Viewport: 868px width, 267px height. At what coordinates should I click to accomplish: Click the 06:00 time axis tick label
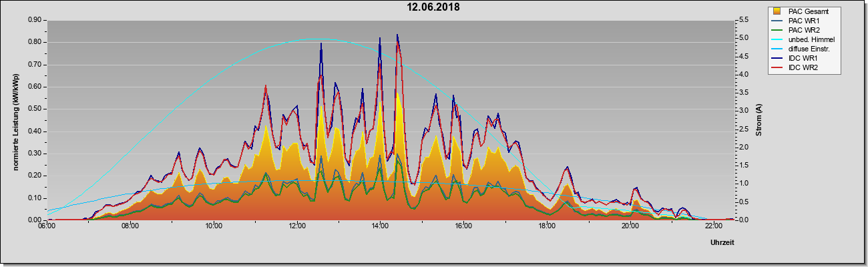[x=47, y=227]
